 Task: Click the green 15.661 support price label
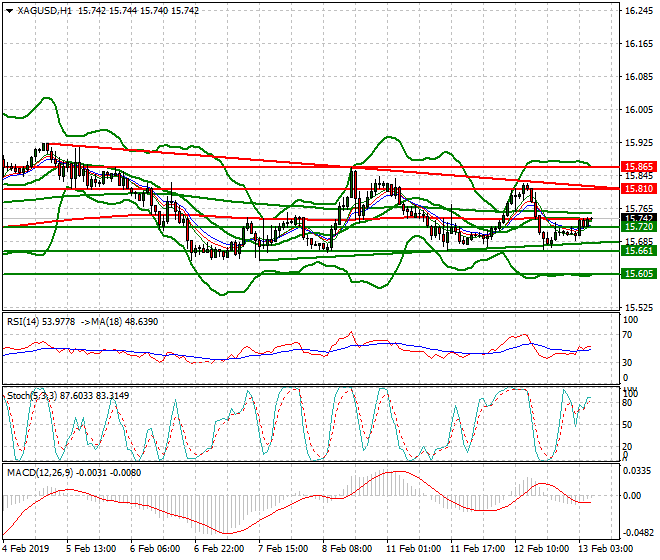(639, 251)
